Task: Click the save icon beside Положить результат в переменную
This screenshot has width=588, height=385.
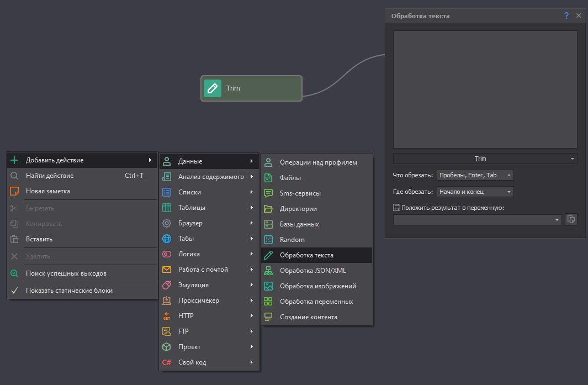Action: pos(396,208)
